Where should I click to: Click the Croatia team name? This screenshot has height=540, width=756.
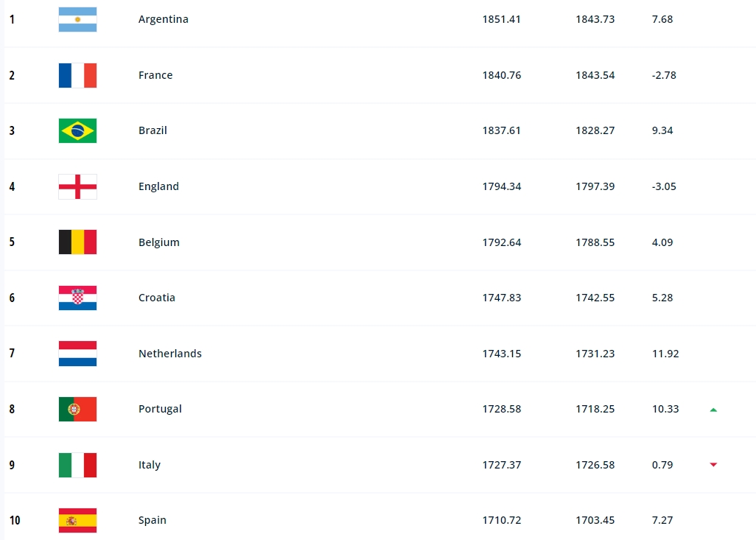[x=157, y=298]
